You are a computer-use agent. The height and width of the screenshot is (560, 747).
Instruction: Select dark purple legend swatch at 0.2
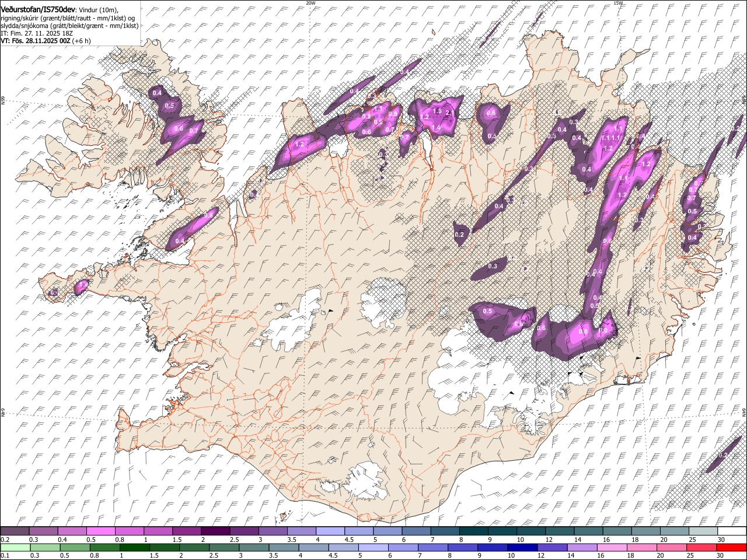pyautogui.click(x=15, y=531)
